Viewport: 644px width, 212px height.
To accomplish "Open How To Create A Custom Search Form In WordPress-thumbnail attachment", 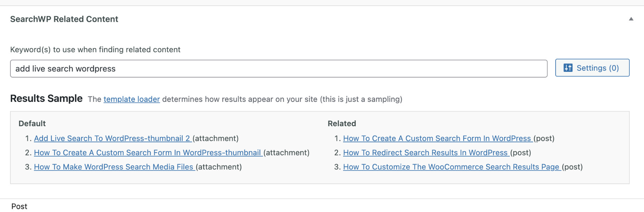I will click(148, 153).
